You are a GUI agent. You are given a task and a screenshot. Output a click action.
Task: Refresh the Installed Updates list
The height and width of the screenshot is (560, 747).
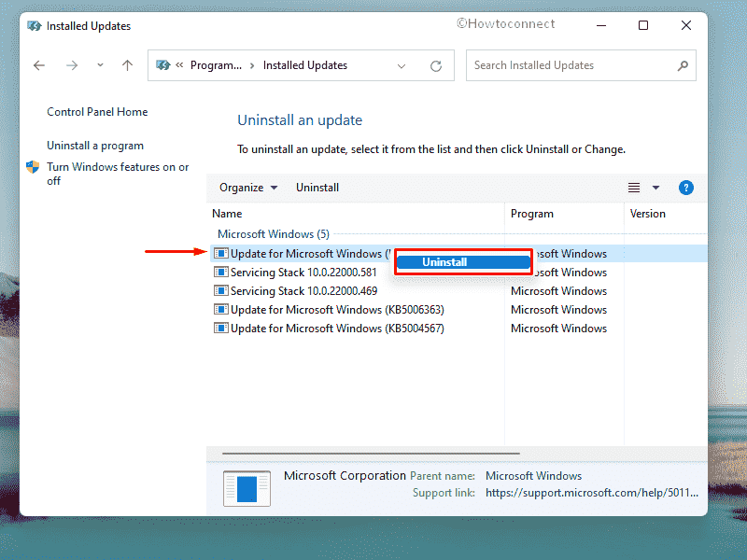click(x=436, y=65)
